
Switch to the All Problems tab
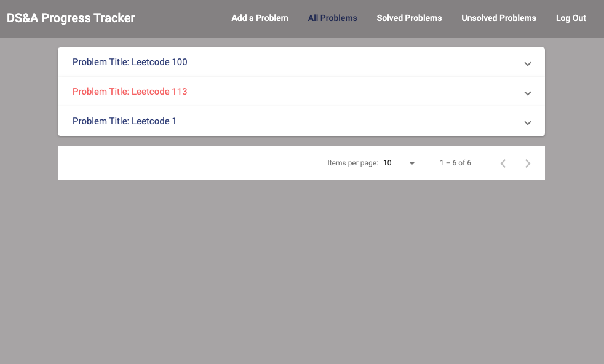click(x=332, y=18)
